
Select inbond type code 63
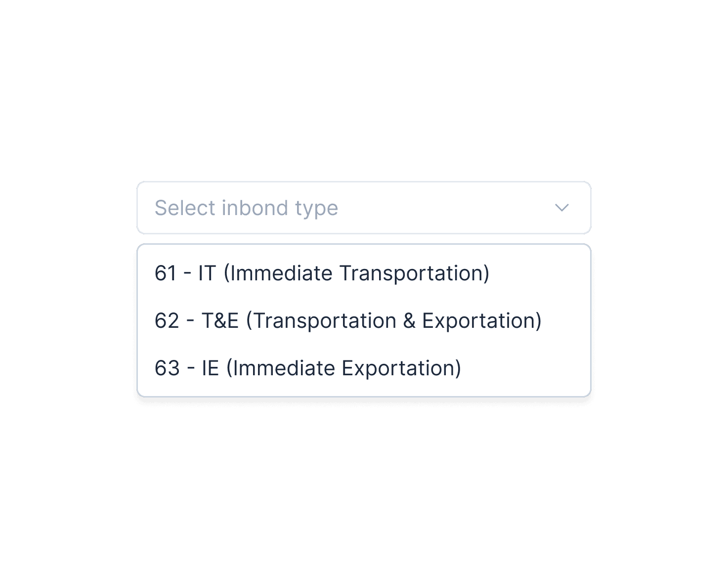(307, 368)
